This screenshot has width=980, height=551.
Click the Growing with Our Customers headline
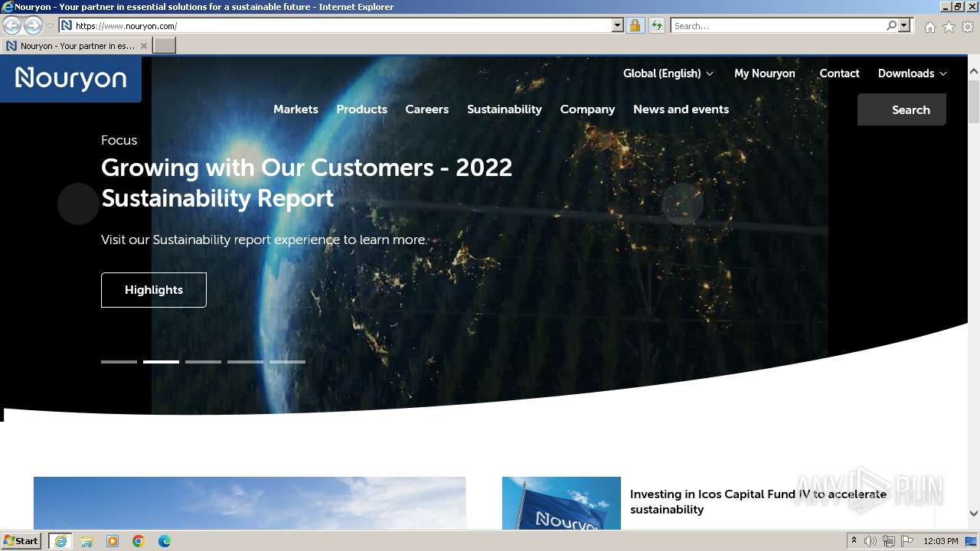click(x=306, y=183)
